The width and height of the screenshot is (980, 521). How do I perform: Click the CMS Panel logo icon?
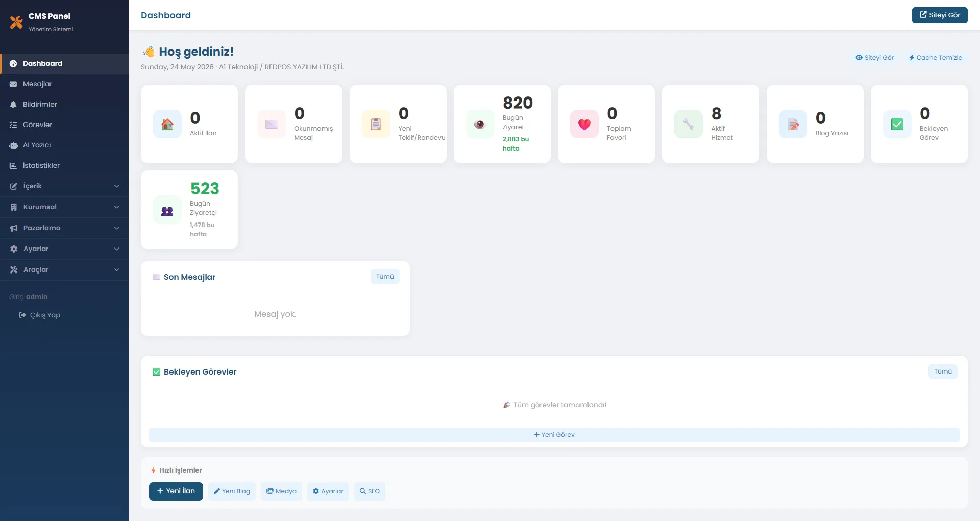coord(16,22)
